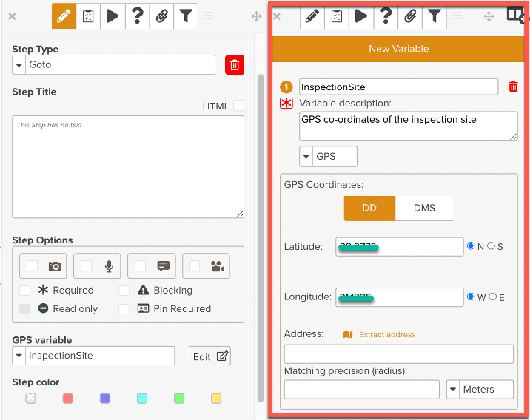Click the Extract address link
This screenshot has height=420, width=530.
click(x=387, y=335)
